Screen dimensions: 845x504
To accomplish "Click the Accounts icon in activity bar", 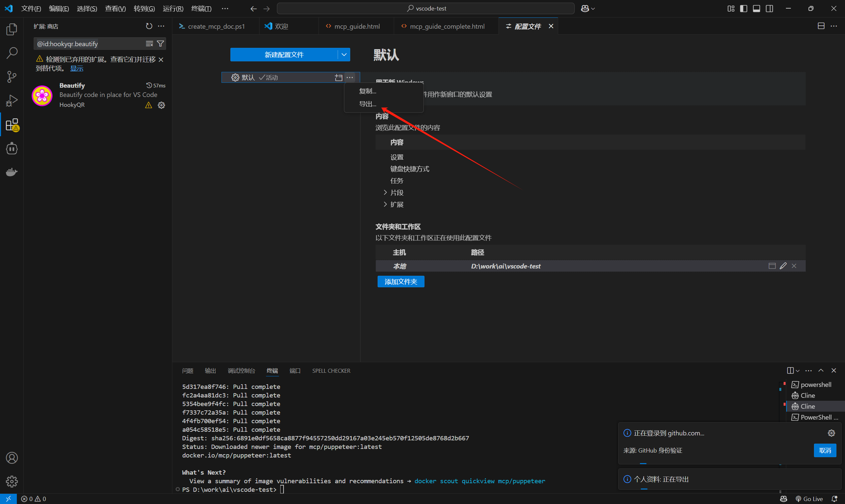I will [12, 458].
